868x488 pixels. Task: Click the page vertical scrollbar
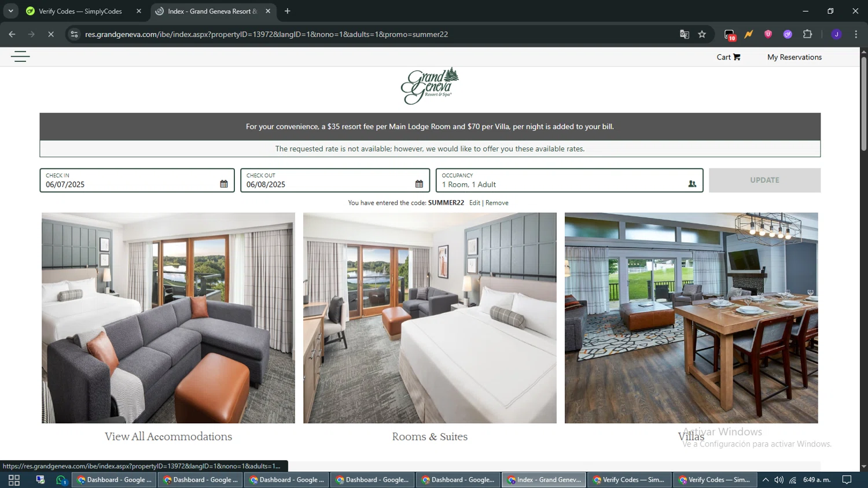863,104
